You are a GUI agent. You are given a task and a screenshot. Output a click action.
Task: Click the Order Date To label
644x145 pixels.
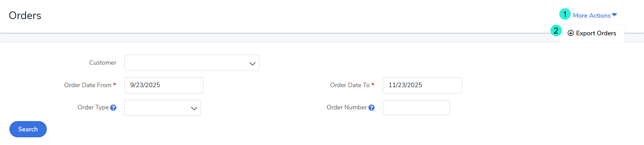(x=350, y=85)
